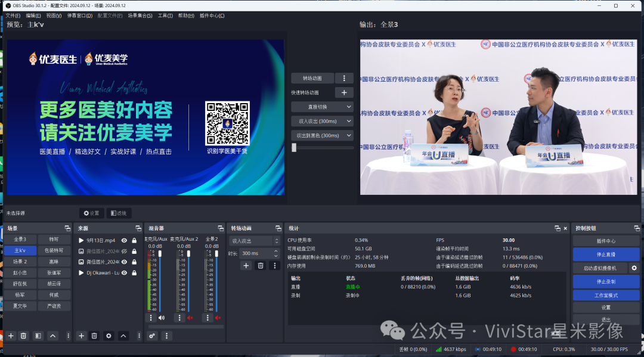Toggle 工作室模式 studio mode button
The height and width of the screenshot is (357, 644).
pos(606,295)
